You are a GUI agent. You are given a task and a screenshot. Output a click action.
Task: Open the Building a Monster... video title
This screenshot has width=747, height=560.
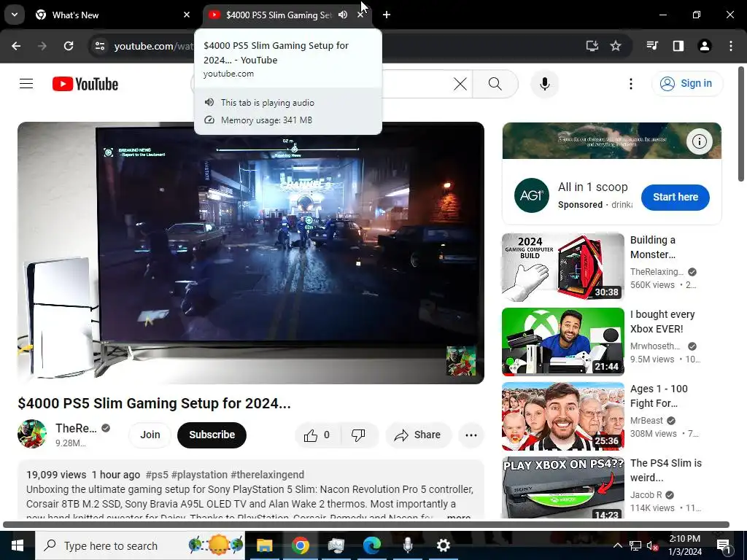coord(653,247)
